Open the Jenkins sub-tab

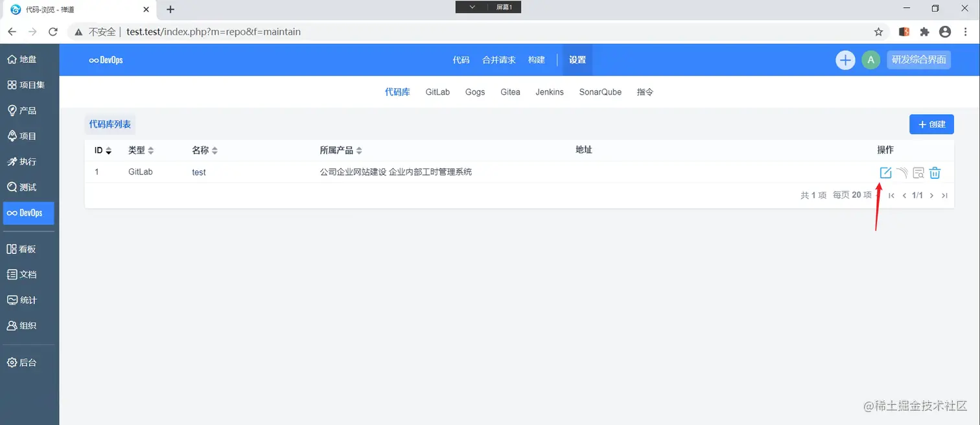point(550,92)
